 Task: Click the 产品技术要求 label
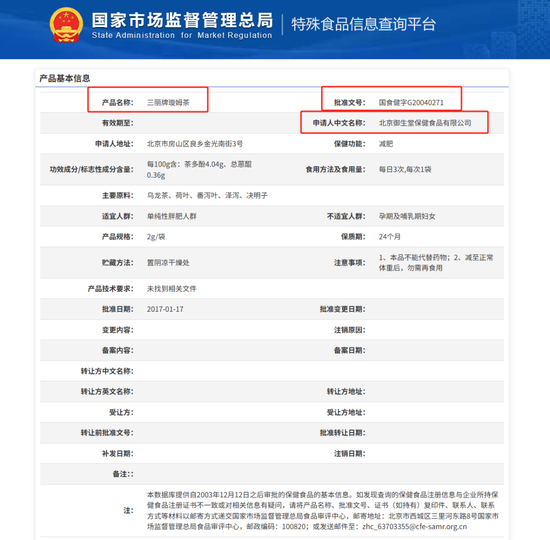110,289
